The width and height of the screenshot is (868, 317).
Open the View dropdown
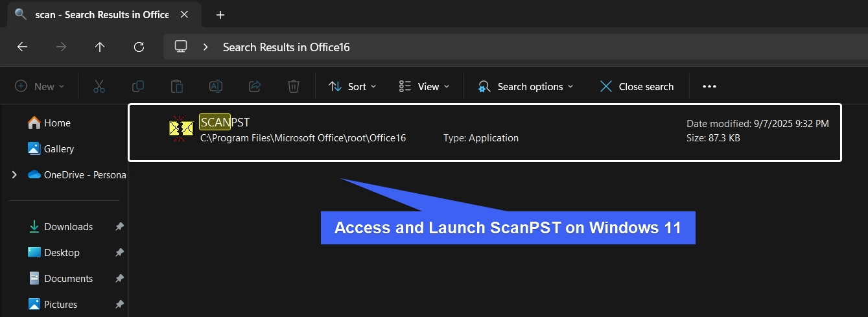tap(425, 86)
